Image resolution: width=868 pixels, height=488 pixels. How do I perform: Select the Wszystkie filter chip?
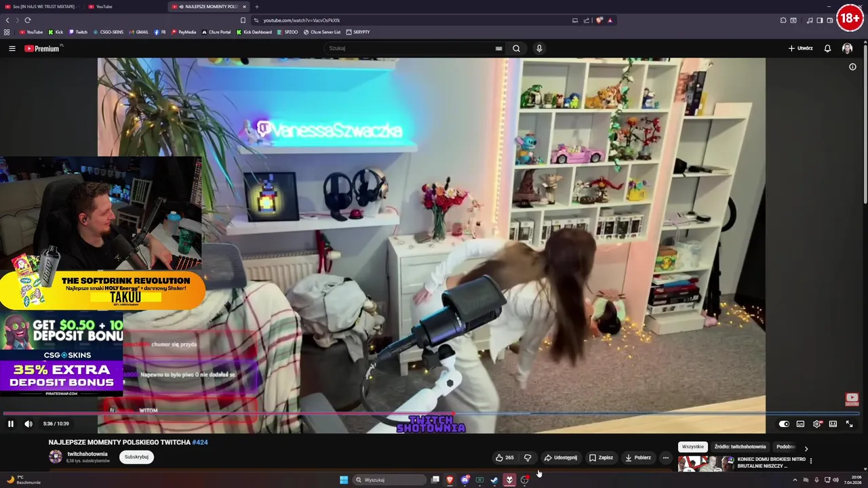pyautogui.click(x=692, y=447)
